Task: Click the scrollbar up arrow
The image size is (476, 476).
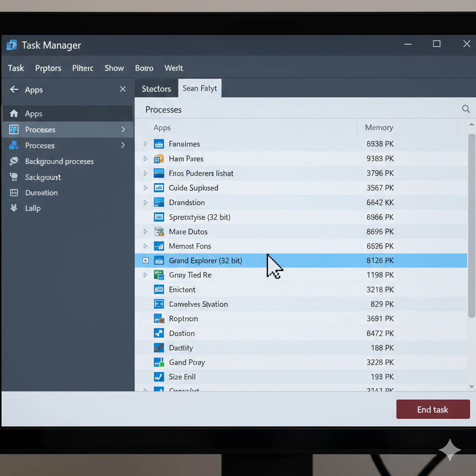Action: pos(471,125)
